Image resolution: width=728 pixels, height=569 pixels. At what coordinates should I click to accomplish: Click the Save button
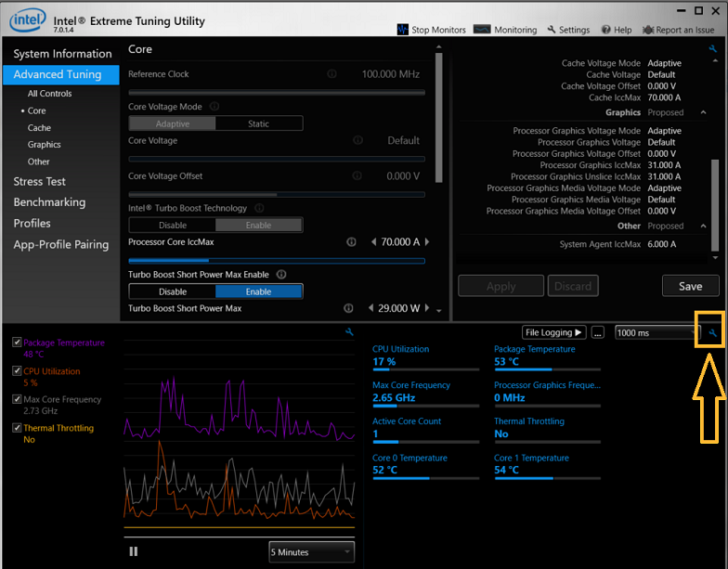(x=690, y=286)
